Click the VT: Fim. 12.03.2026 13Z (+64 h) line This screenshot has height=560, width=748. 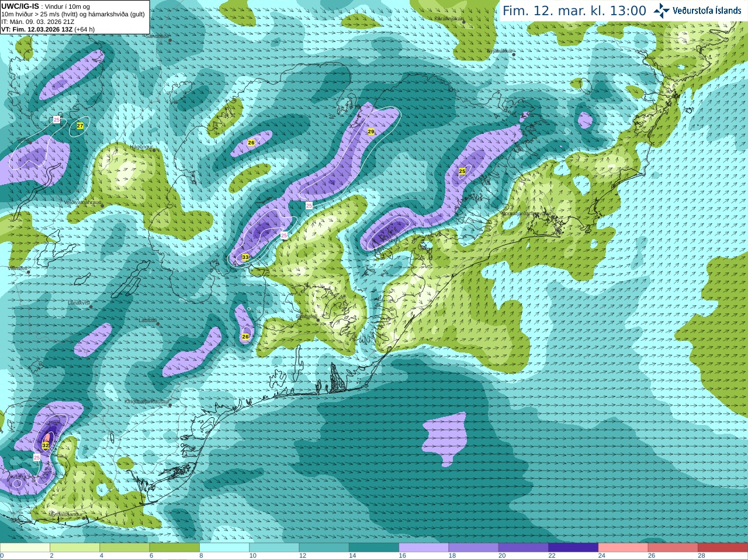point(48,29)
